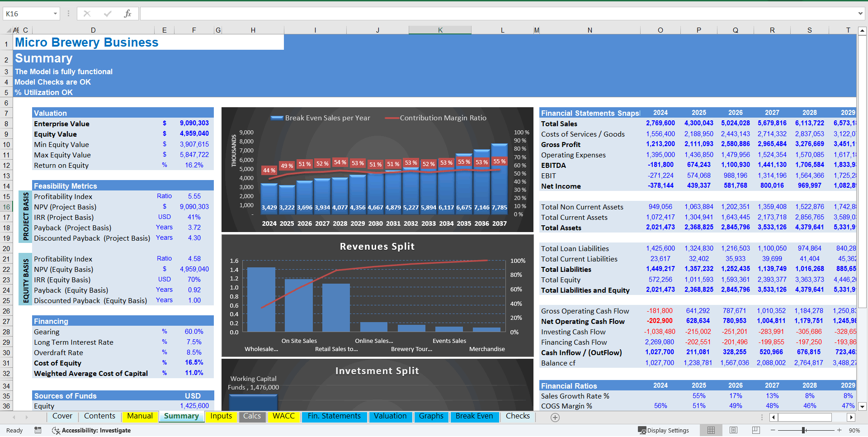Screen dimensions: 868x437
Task: Click the Revenues Split chart title
Action: pyautogui.click(x=377, y=247)
